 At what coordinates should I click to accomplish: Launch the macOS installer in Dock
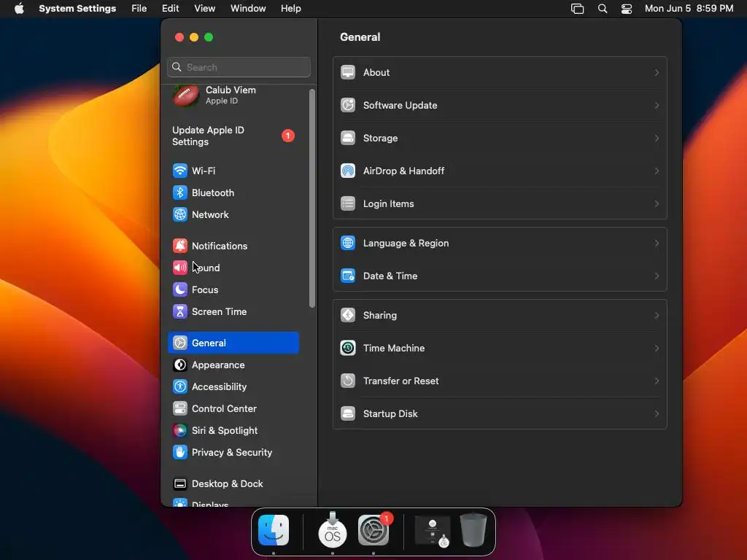[332, 530]
